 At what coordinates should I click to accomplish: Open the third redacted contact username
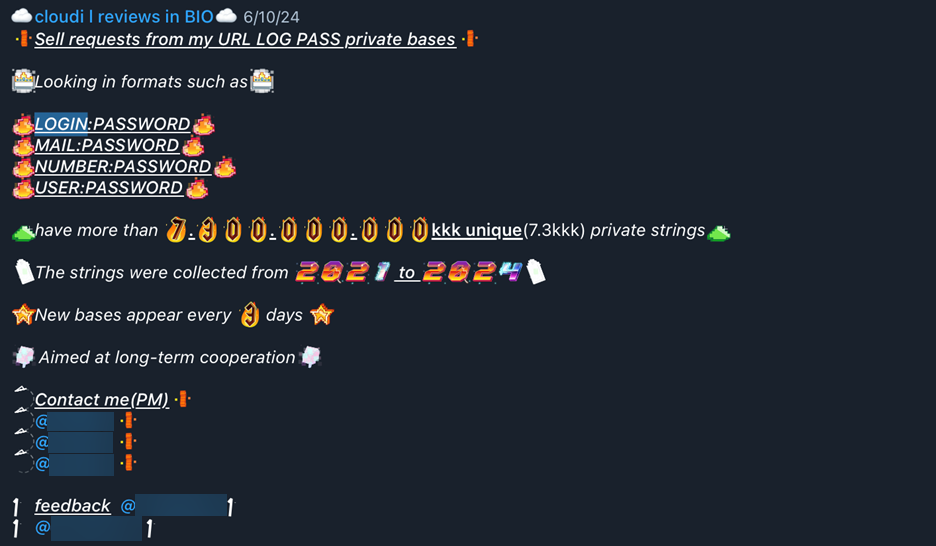point(75,464)
